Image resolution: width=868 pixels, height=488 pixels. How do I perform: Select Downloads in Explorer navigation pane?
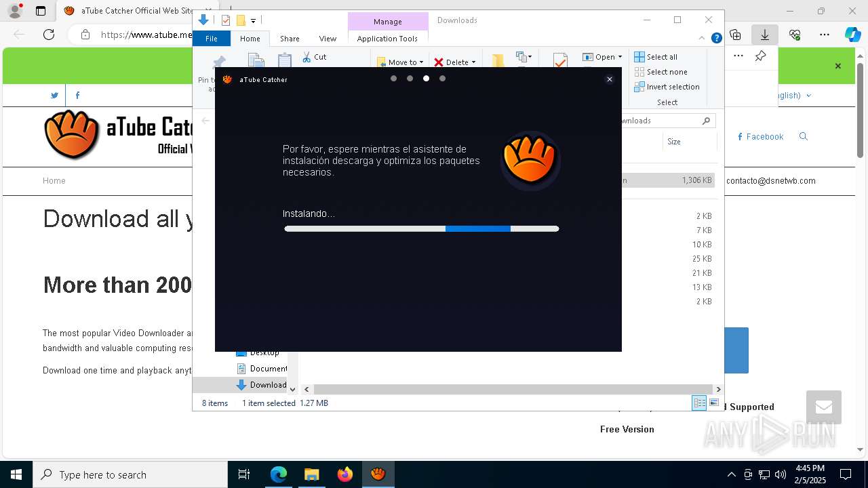[x=262, y=385]
